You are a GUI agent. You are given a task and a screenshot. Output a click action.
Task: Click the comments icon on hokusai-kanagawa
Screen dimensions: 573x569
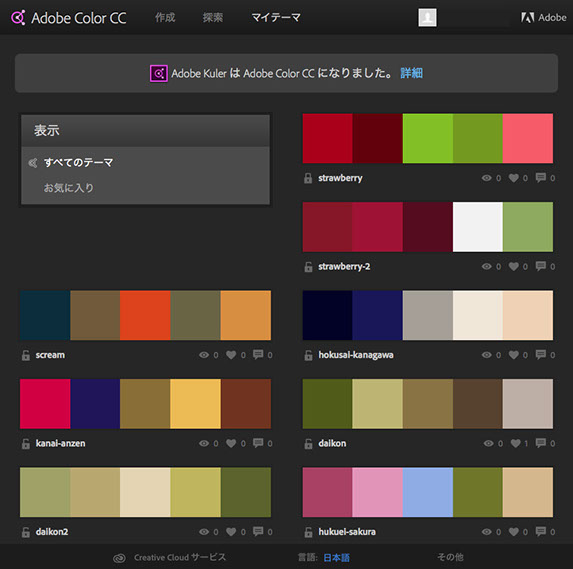[541, 354]
